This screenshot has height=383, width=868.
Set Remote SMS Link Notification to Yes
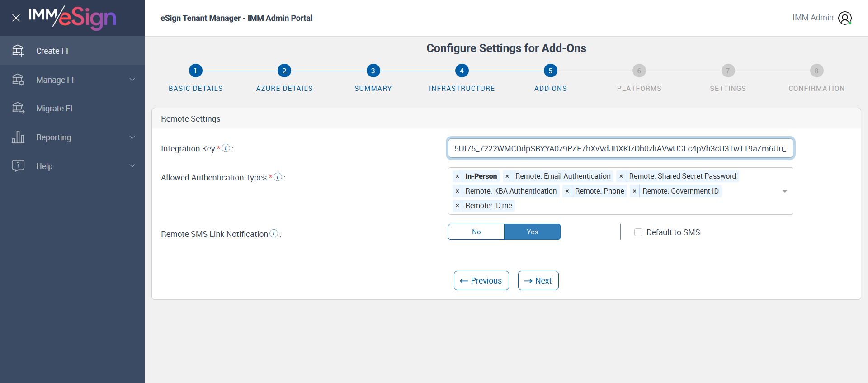[x=532, y=232]
